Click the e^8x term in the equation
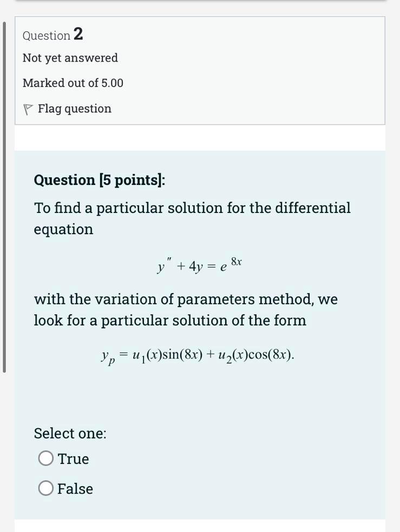400x532 pixels. [232, 264]
